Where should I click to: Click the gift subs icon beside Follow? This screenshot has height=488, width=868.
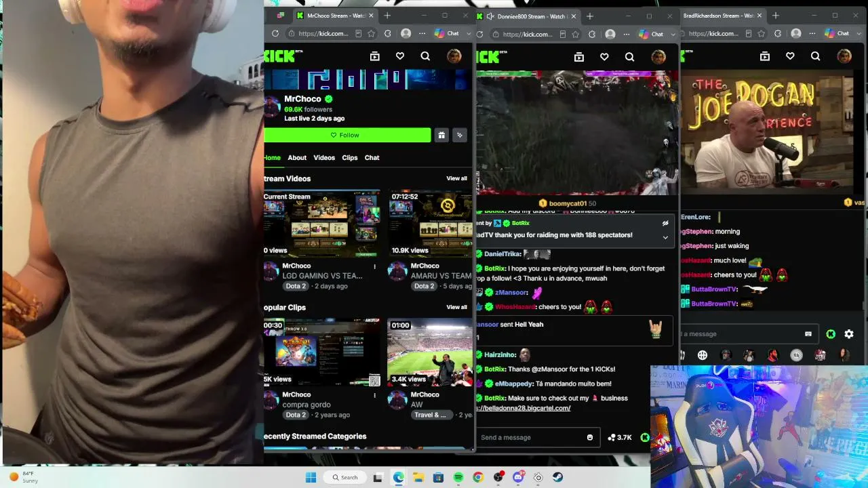pos(441,135)
